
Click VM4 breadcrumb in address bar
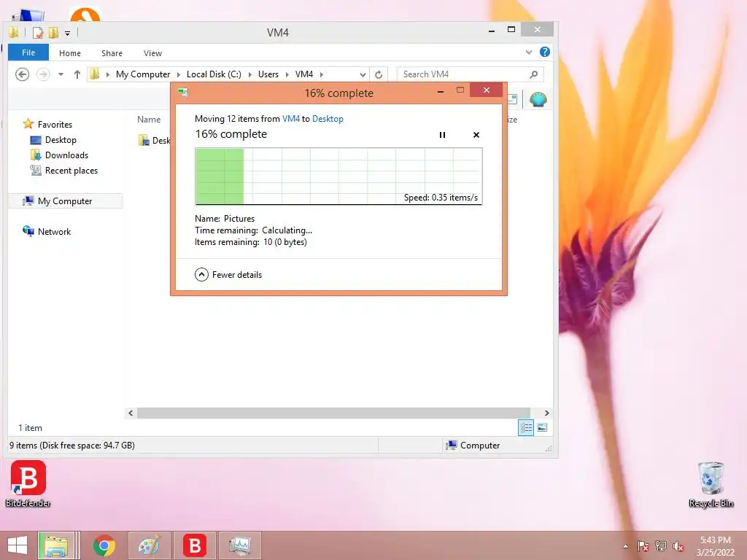coord(304,74)
